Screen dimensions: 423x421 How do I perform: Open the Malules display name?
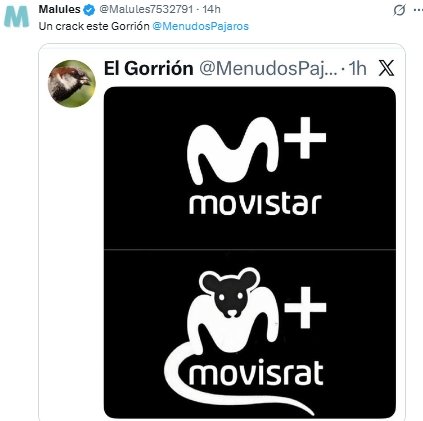pos(60,9)
